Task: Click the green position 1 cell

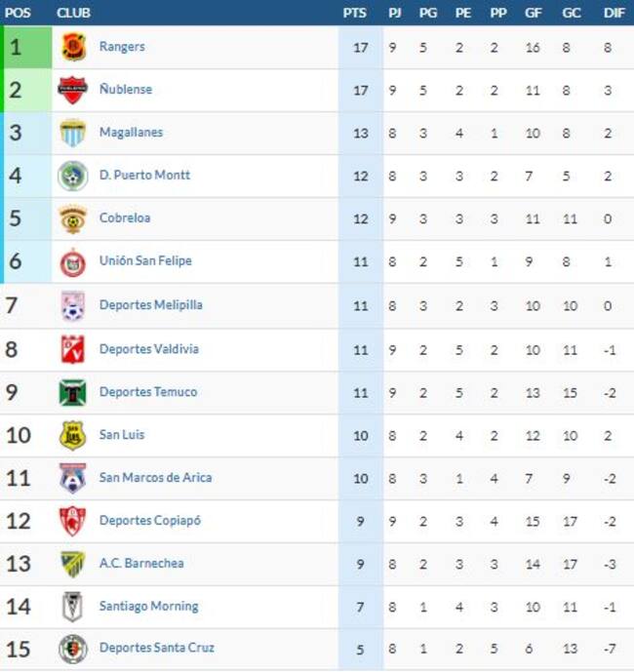Action: point(26,47)
